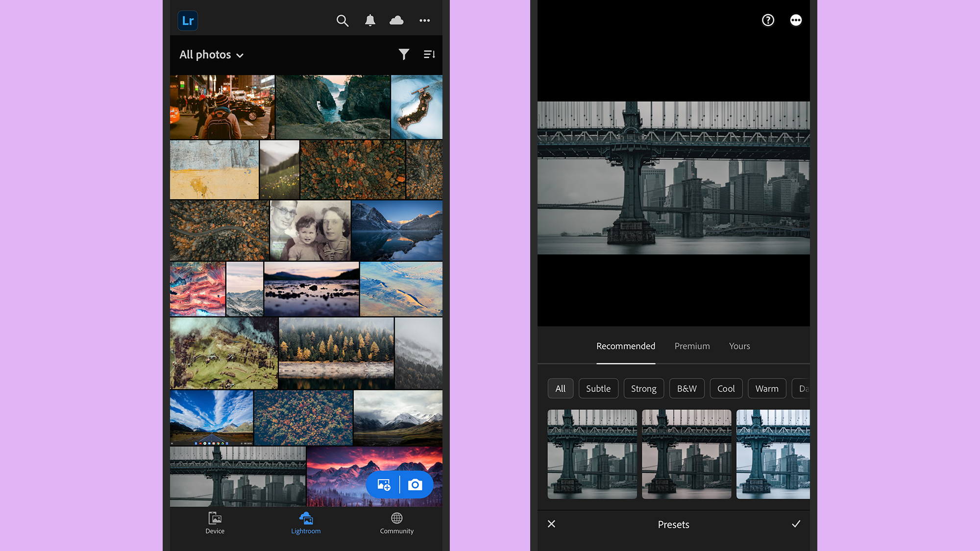Dismiss presets panel with X button

(x=551, y=524)
